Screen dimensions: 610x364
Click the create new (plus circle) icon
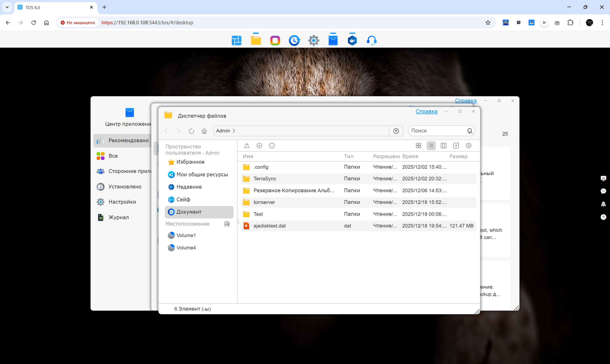click(259, 146)
